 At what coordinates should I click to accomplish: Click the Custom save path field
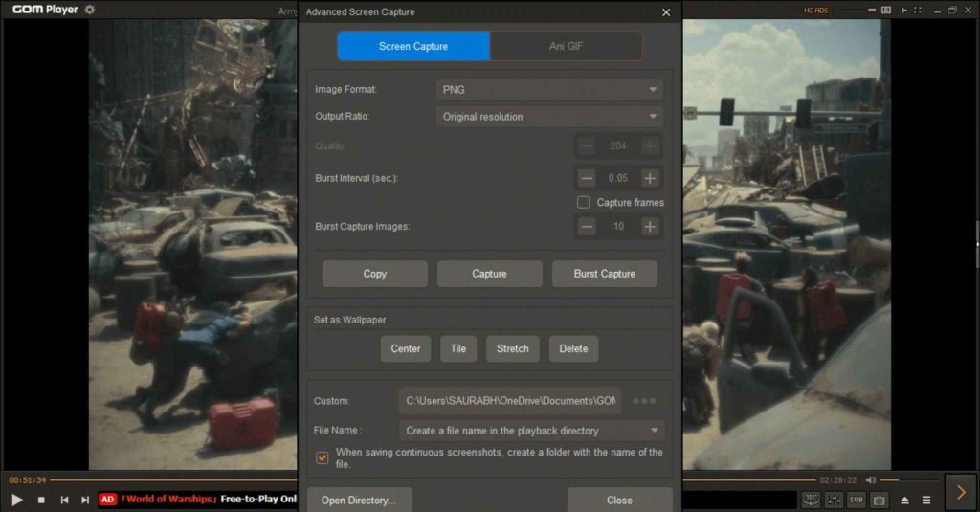[510, 401]
